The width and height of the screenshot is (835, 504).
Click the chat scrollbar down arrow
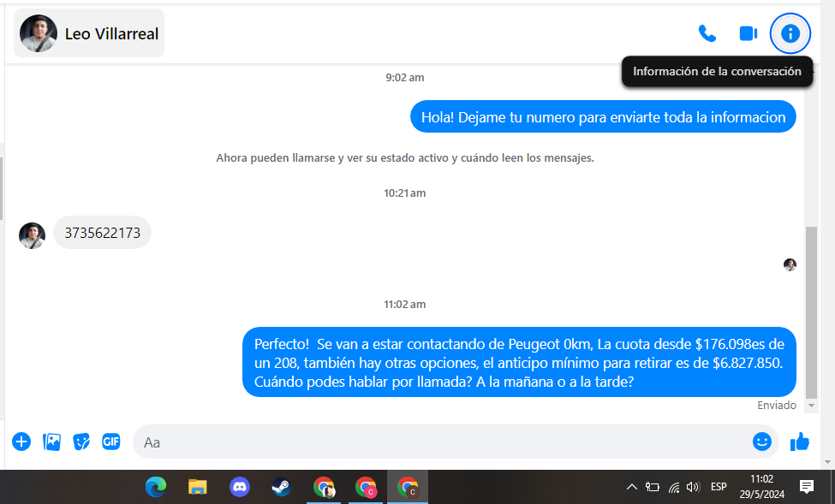(x=811, y=406)
